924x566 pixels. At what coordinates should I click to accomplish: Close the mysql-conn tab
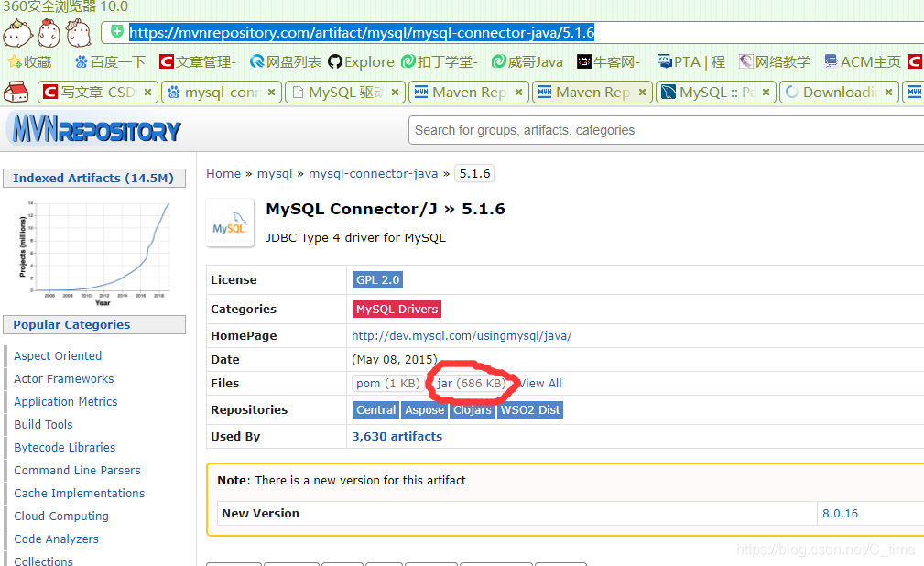(x=272, y=92)
